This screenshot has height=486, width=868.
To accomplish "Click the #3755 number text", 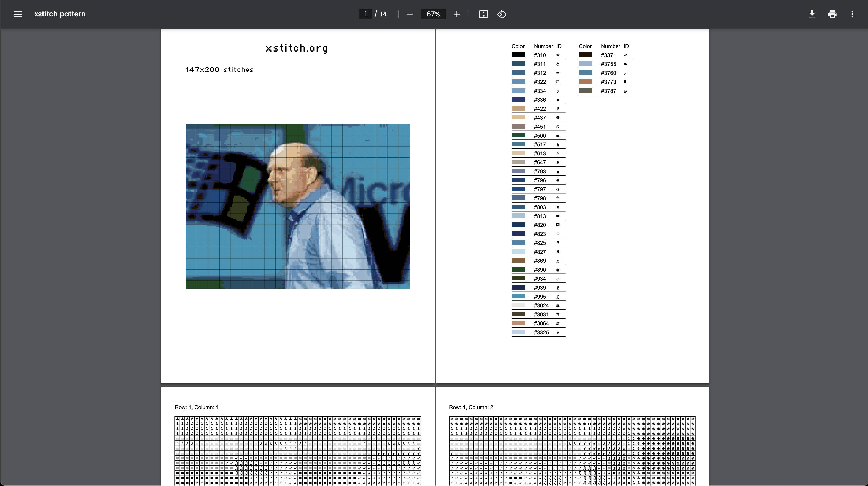I will coord(608,64).
